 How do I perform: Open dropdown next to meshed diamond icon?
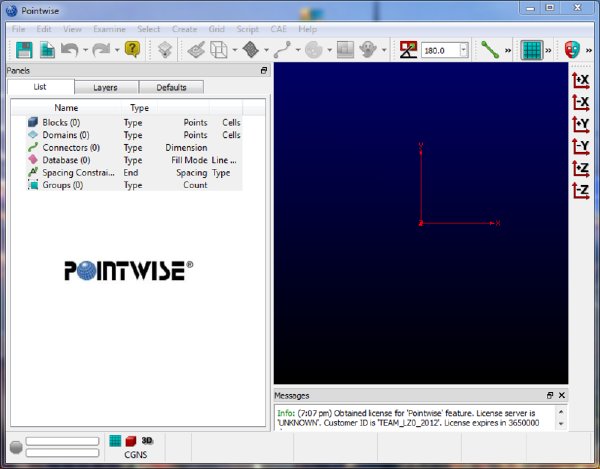pyautogui.click(x=266, y=50)
